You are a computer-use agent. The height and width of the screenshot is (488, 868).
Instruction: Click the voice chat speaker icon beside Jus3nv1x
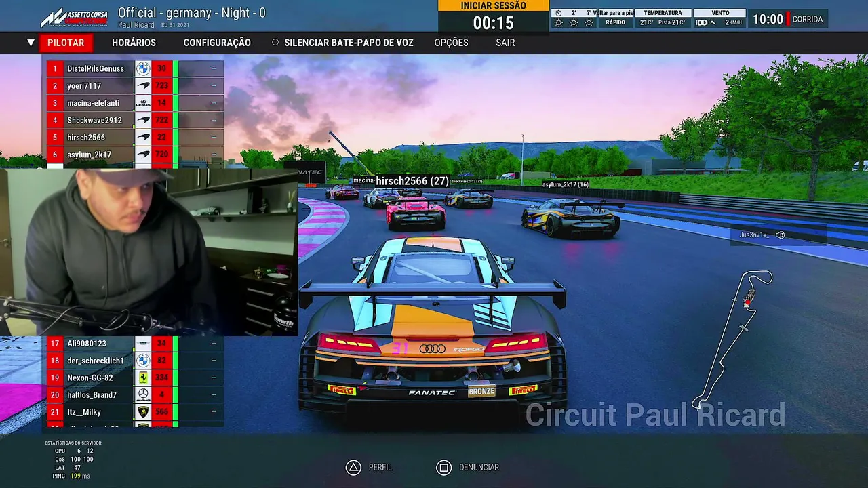tap(781, 235)
